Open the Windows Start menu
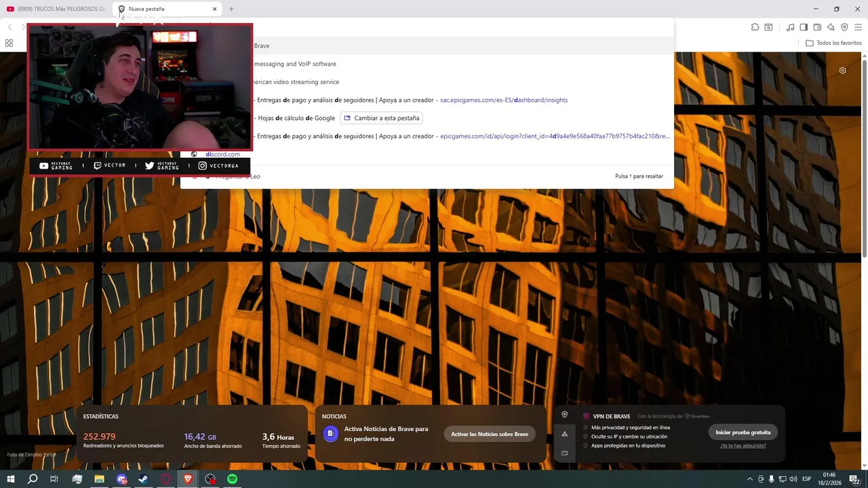The height and width of the screenshot is (488, 868). coord(11,479)
